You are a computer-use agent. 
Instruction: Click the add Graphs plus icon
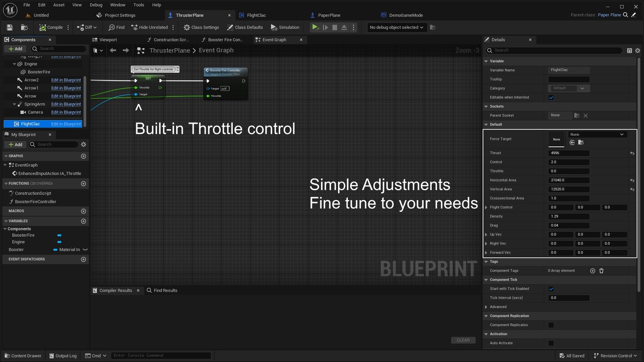[84, 156]
